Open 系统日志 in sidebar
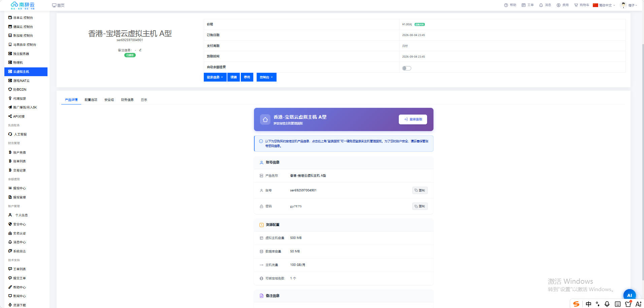This screenshot has width=644, height=308. click(26, 251)
